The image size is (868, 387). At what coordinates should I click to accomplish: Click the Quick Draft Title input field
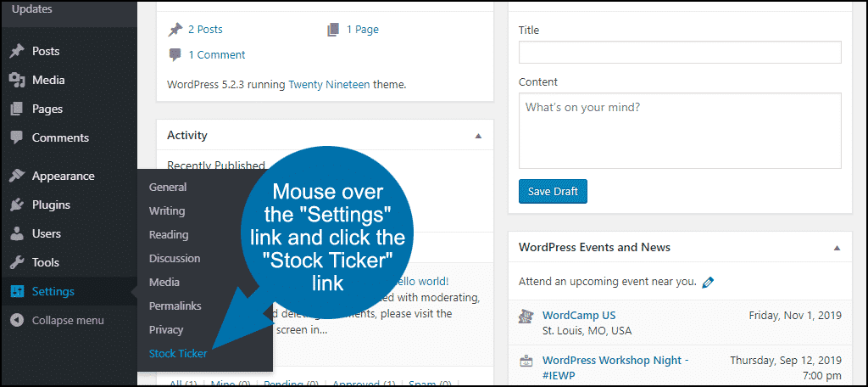click(680, 52)
